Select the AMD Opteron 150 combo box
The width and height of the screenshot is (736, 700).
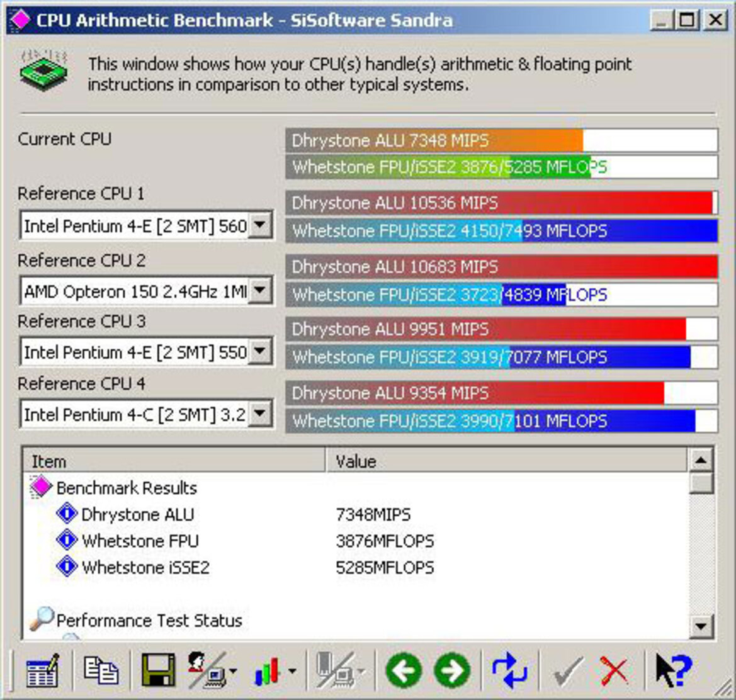coord(146,291)
